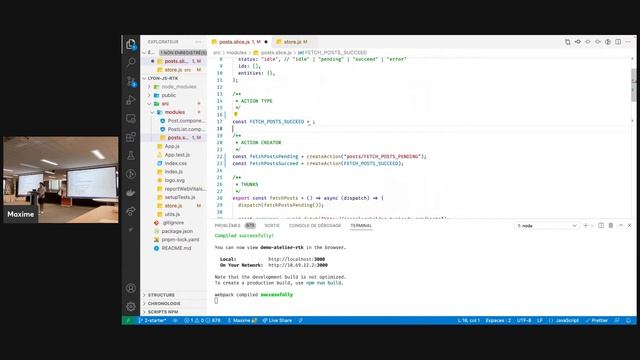Open Explorer panel more actions ellipsis
Viewport: 640px width, 360px height.
coord(198,42)
